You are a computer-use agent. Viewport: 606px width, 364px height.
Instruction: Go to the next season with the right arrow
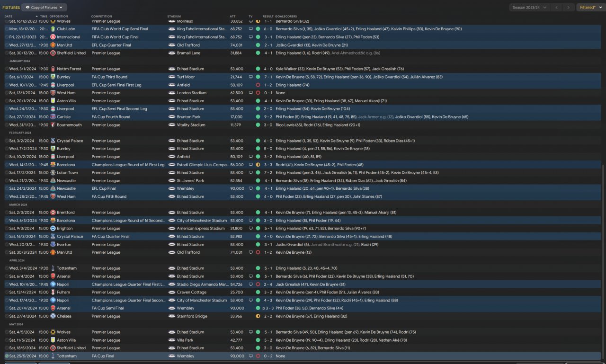pos(570,8)
